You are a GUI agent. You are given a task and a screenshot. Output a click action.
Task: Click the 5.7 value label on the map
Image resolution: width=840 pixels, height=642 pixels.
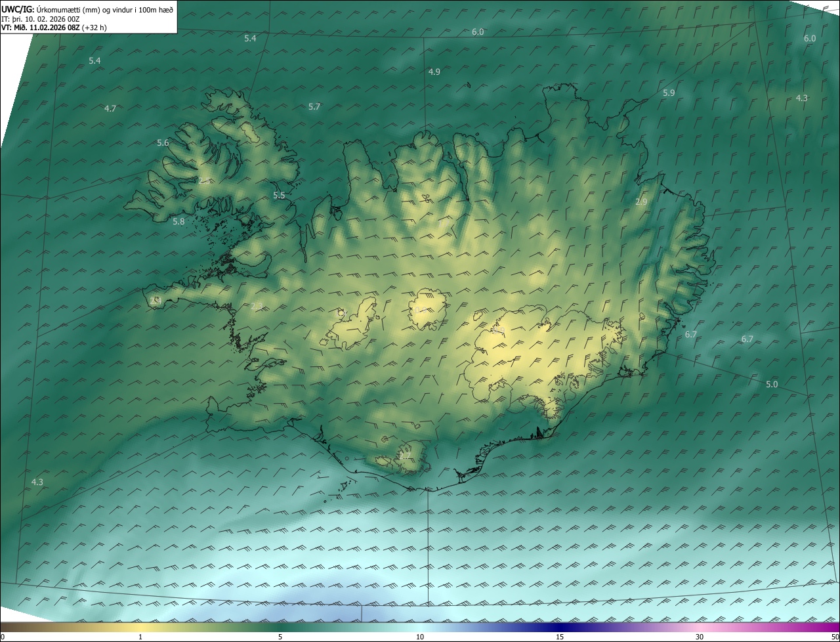click(x=314, y=106)
